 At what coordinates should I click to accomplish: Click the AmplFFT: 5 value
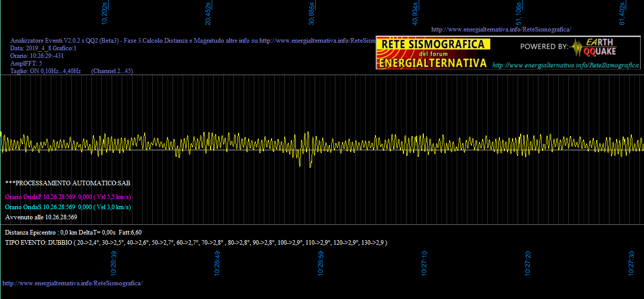pyautogui.click(x=26, y=63)
